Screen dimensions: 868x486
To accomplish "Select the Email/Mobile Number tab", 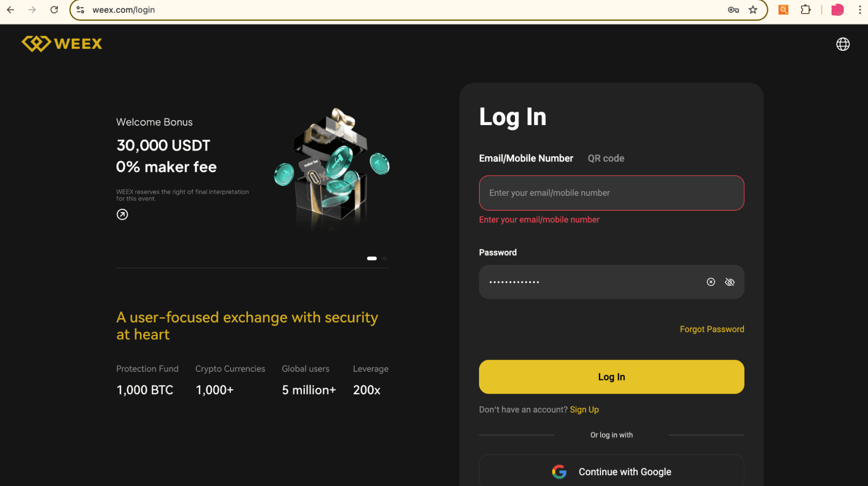I will pos(526,158).
